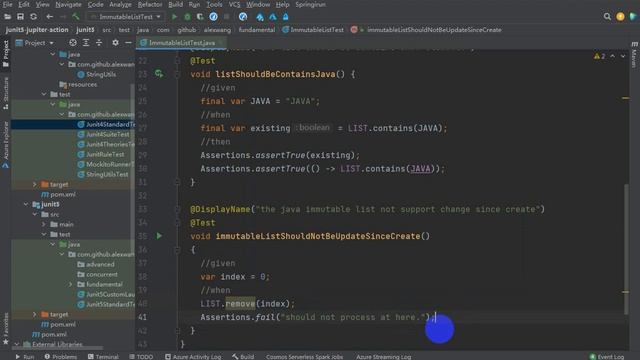Click fundamental in navigation breadcrumb

click(x=256, y=29)
